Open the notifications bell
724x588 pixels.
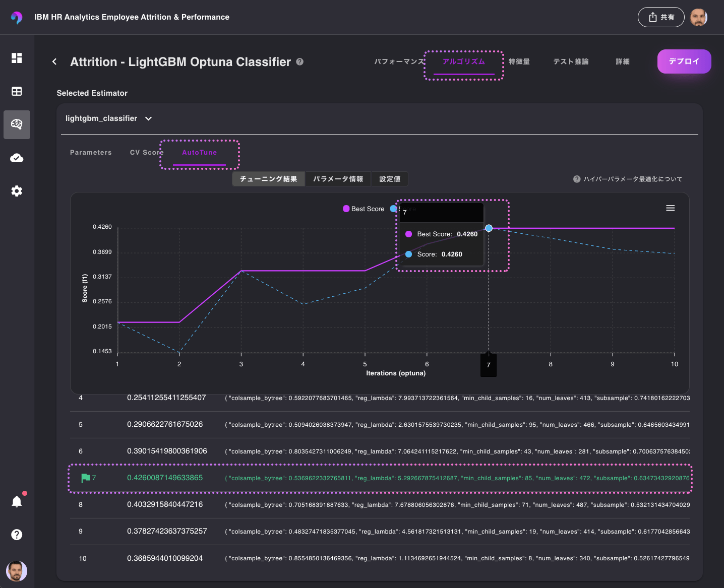(x=17, y=501)
